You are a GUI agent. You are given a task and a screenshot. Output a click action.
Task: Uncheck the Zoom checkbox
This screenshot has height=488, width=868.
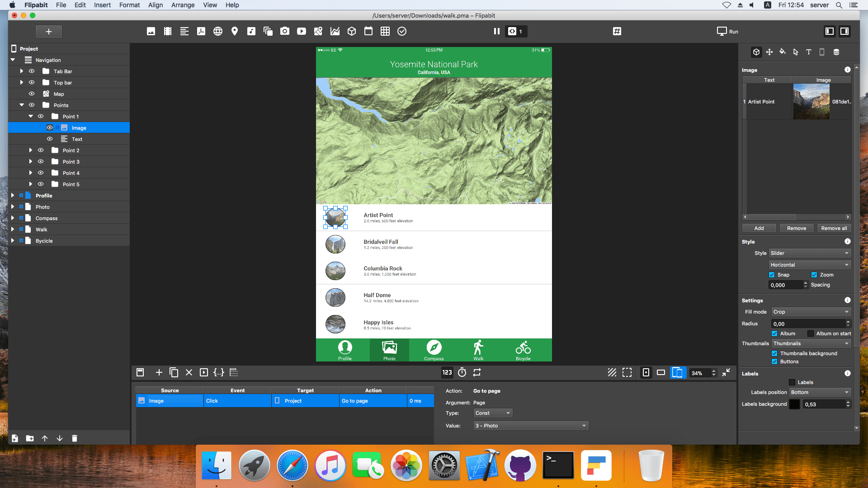[x=814, y=275]
